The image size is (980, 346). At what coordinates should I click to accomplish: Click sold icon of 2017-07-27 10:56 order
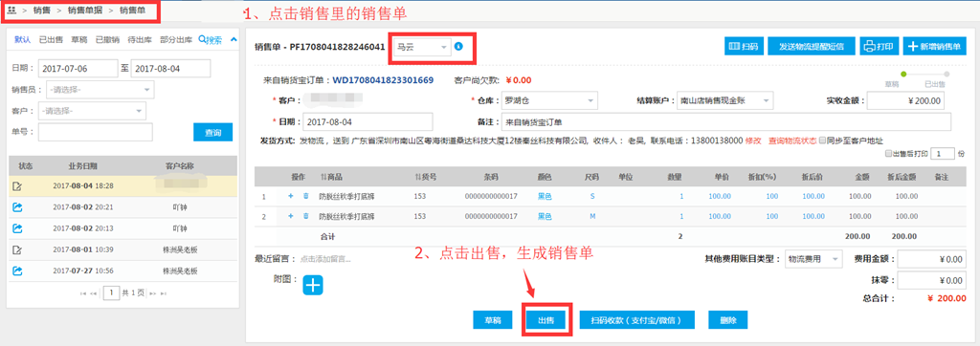(x=18, y=271)
